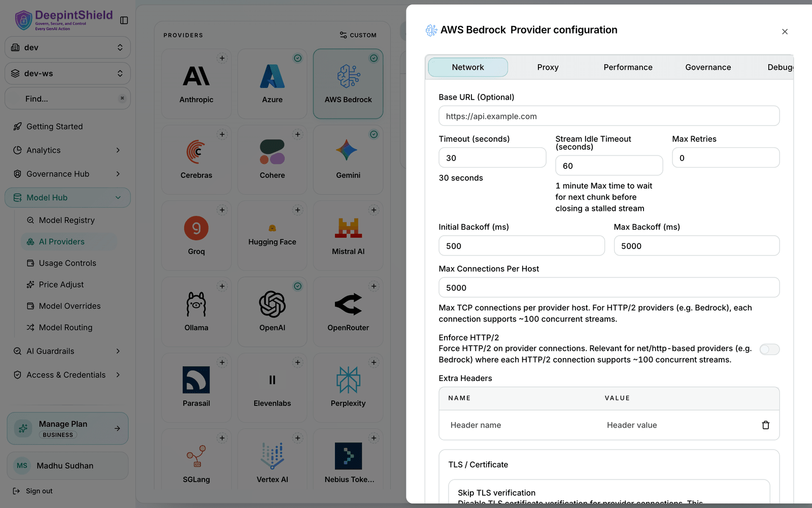Open the dev-ws workspace dropdown
The width and height of the screenshot is (812, 508).
(x=67, y=73)
